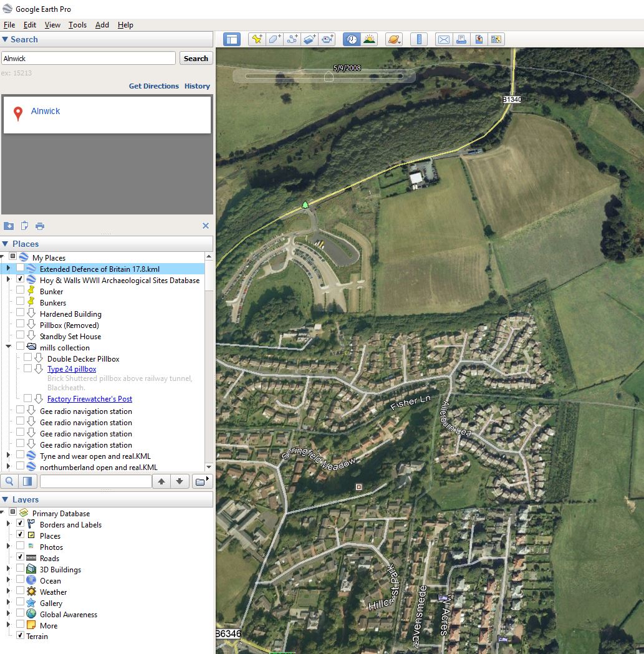The image size is (644, 654).
Task: Expand the Tyne and wear KML folder
Action: coord(8,456)
